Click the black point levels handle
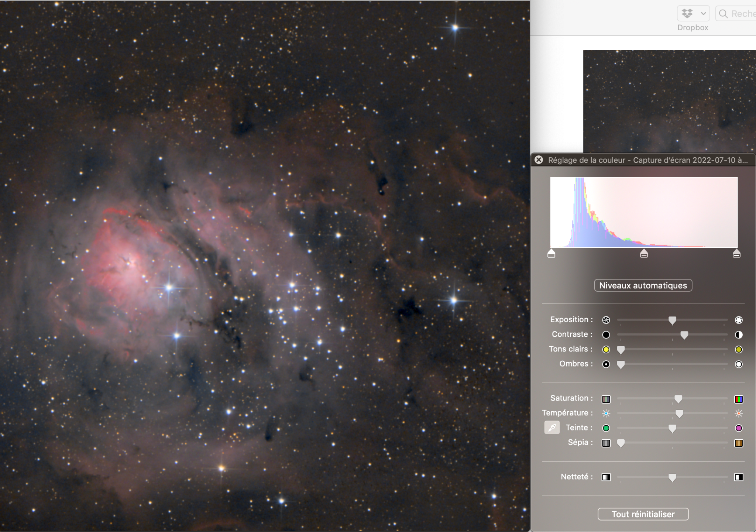Screen dimensions: 756x532 tap(551, 253)
